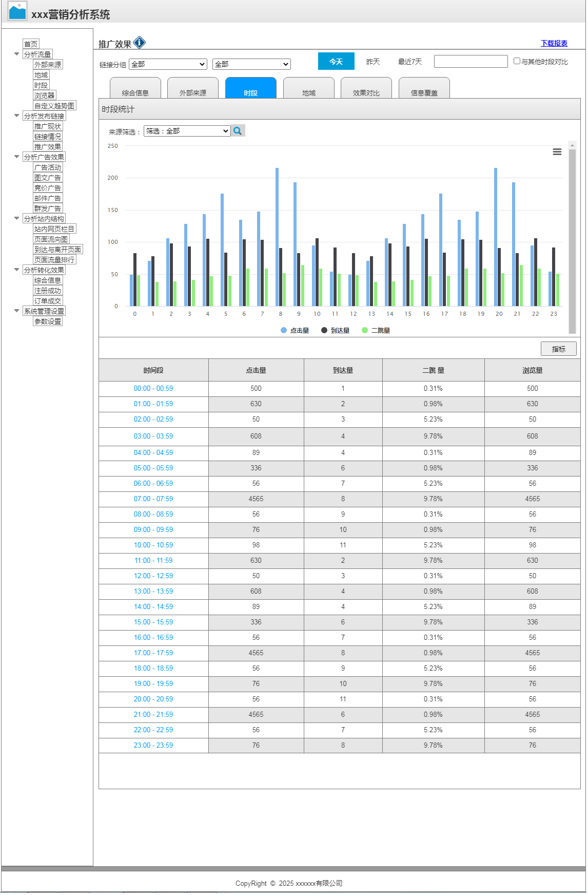588x895 pixels.
Task: Select the 最近7天 date option
Action: [410, 62]
